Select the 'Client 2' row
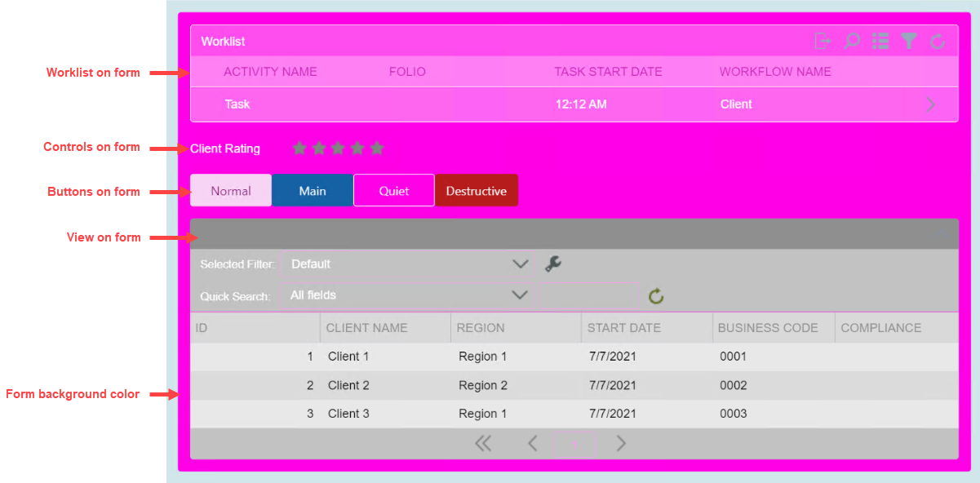 (574, 385)
